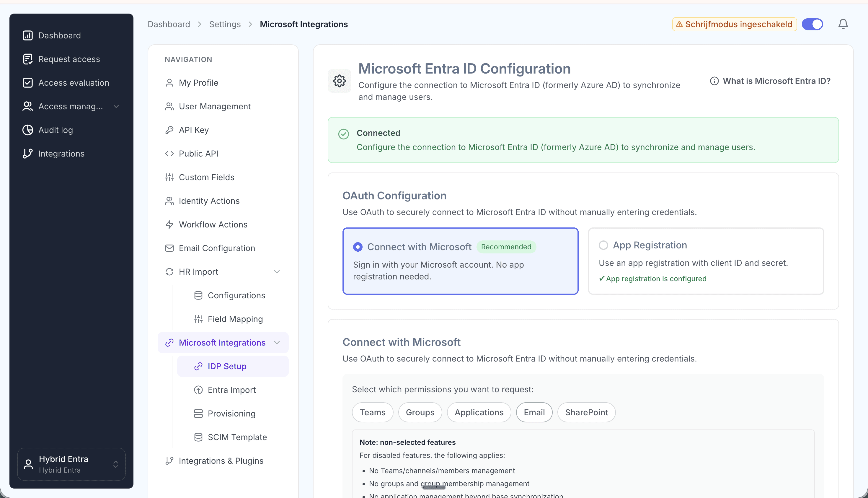Image resolution: width=868 pixels, height=498 pixels.
Task: Click the Workflow Actions lightning icon
Action: 169,224
